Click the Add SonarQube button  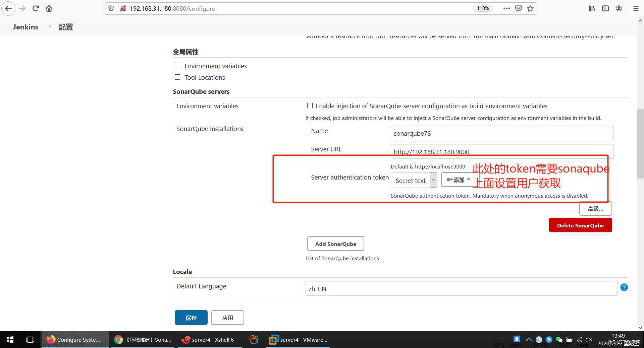click(x=335, y=243)
